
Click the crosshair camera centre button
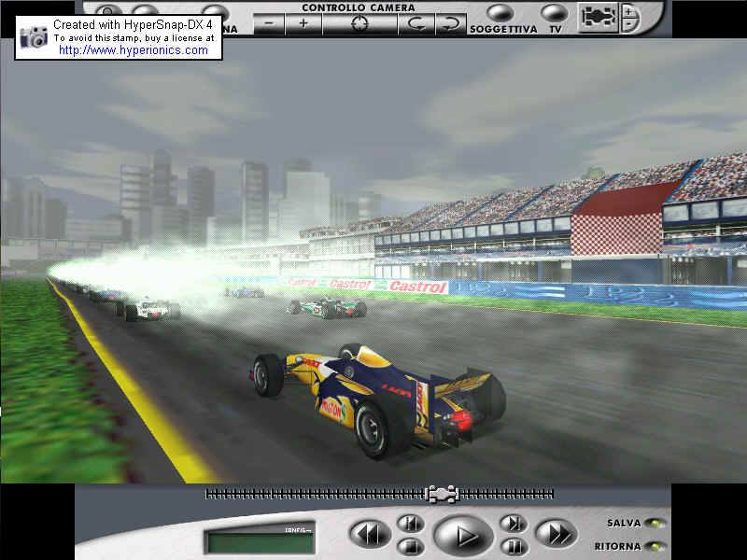359,23
